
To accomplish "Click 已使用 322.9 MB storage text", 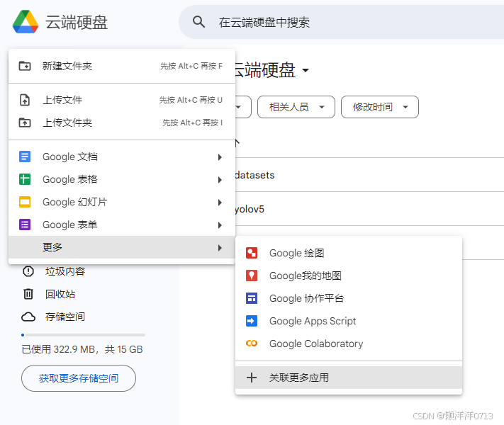I will [82, 349].
